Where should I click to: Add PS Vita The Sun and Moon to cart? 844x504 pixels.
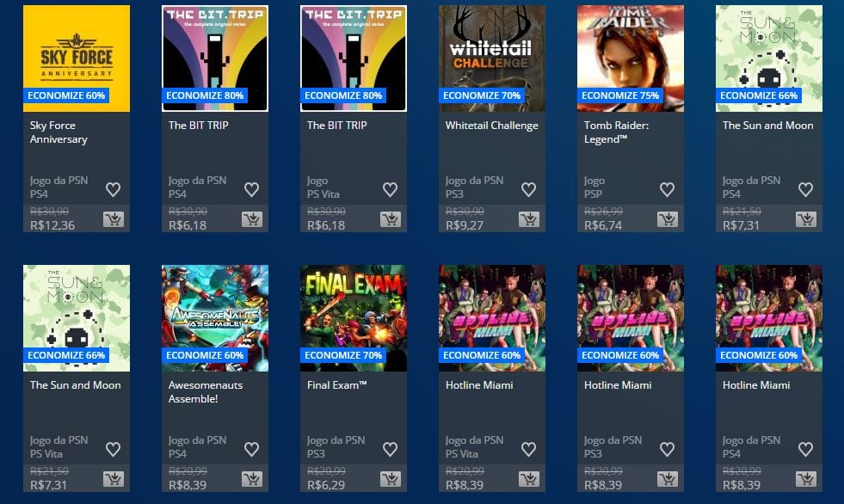(x=114, y=479)
